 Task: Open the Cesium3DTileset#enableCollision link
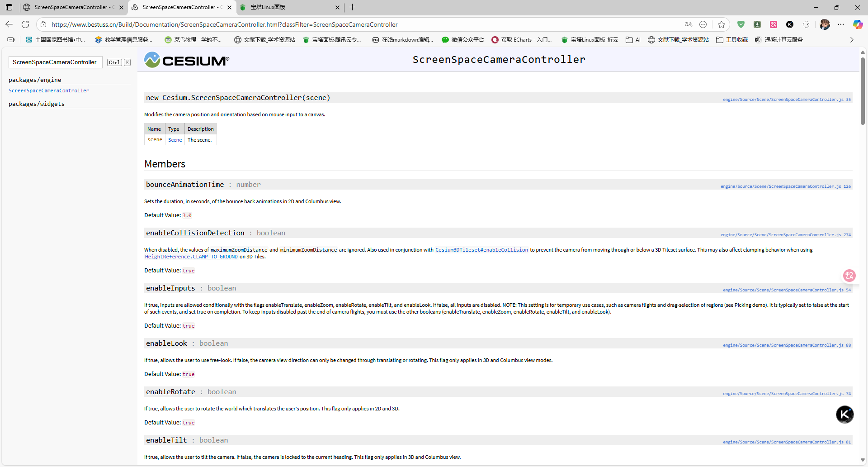point(481,250)
